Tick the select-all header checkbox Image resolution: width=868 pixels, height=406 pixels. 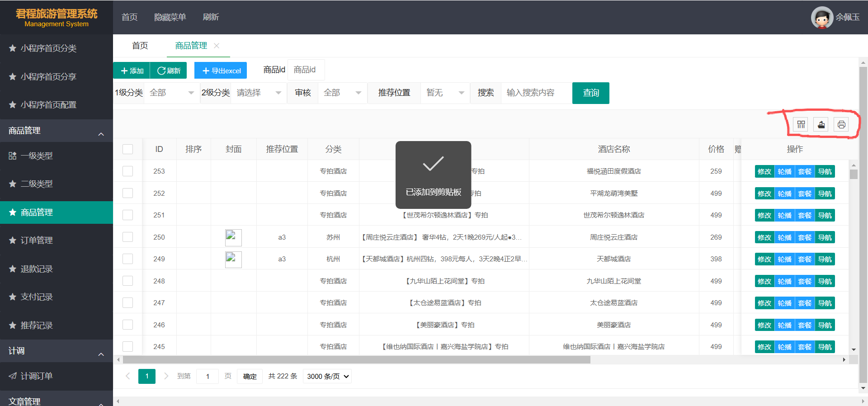pyautogui.click(x=128, y=149)
